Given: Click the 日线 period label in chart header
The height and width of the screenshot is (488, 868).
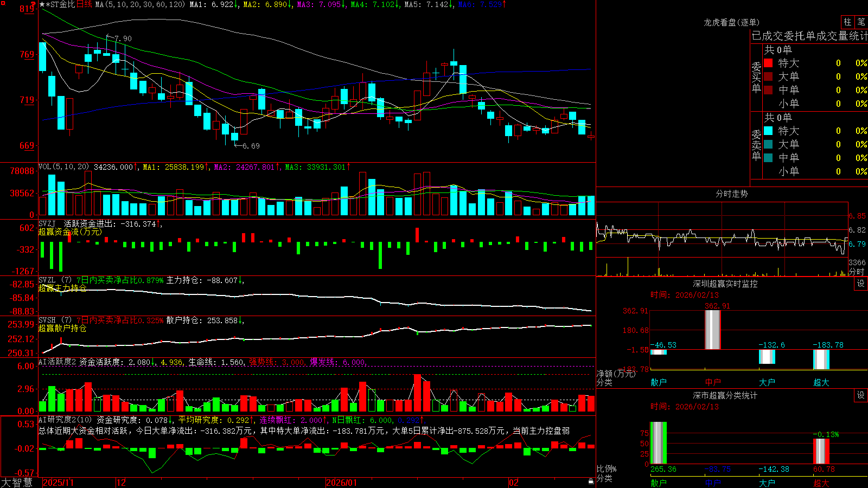Looking at the screenshot, I should [x=84, y=4].
